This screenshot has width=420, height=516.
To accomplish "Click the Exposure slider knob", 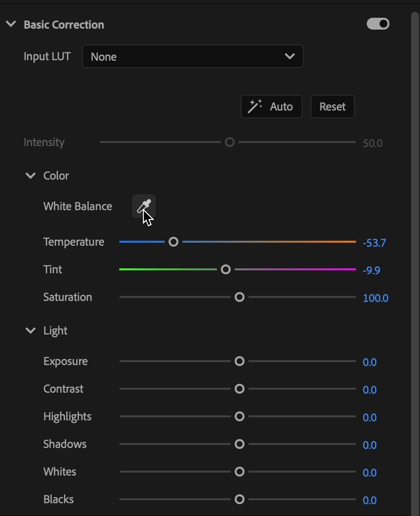I will (240, 361).
